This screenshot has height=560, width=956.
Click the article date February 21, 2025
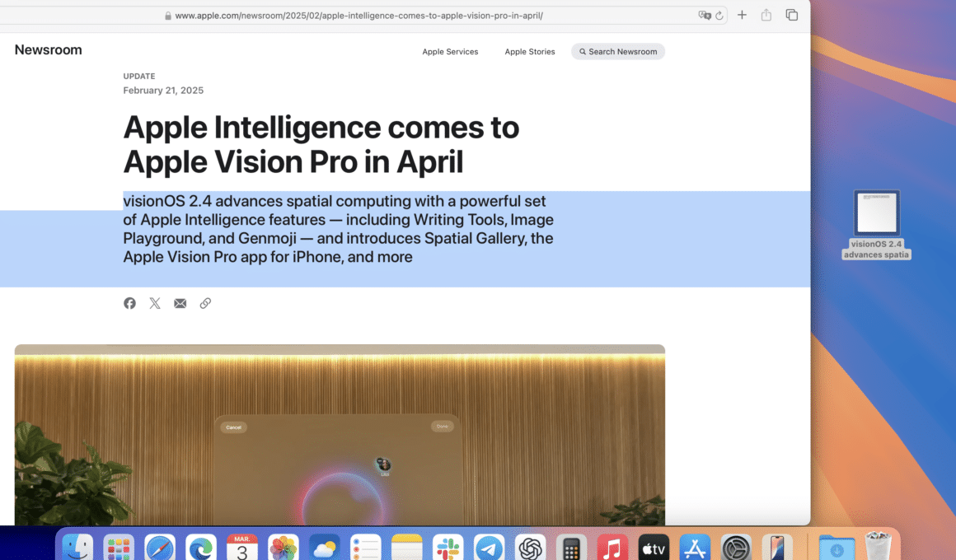click(x=163, y=91)
